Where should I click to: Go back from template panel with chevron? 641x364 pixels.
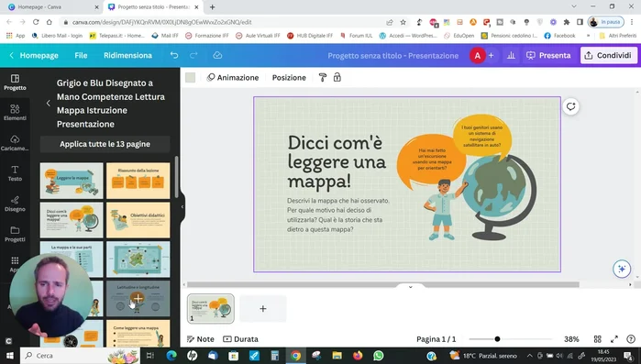tap(49, 104)
